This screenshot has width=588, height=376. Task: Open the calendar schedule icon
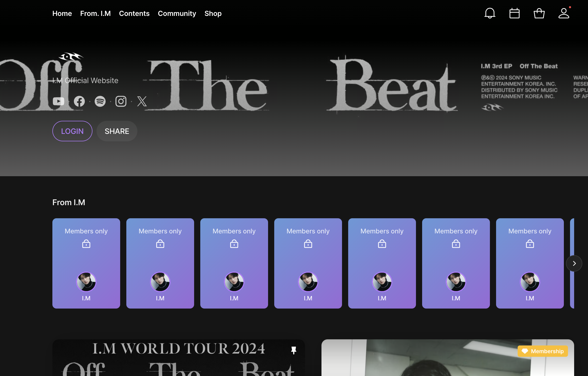click(514, 13)
